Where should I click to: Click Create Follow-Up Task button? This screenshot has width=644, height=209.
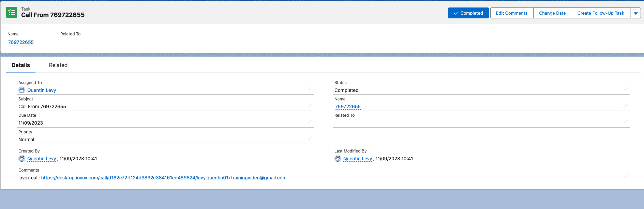[x=600, y=13]
